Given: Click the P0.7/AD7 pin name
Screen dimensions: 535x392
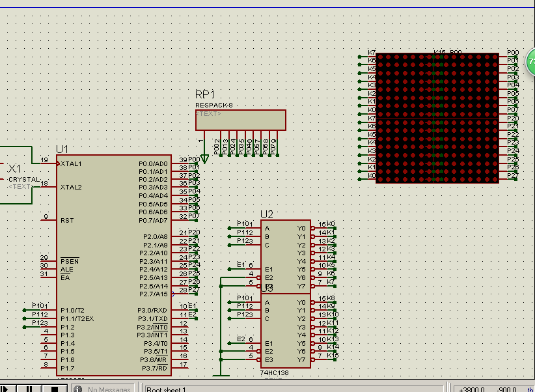Looking at the screenshot, I should (x=153, y=220).
